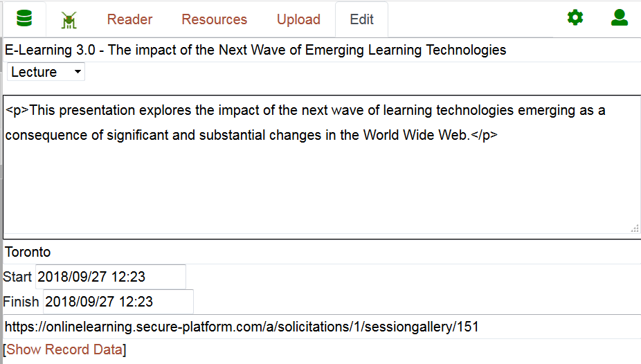Click the Start label text
Image resolution: width=641 pixels, height=364 pixels.
click(x=17, y=277)
